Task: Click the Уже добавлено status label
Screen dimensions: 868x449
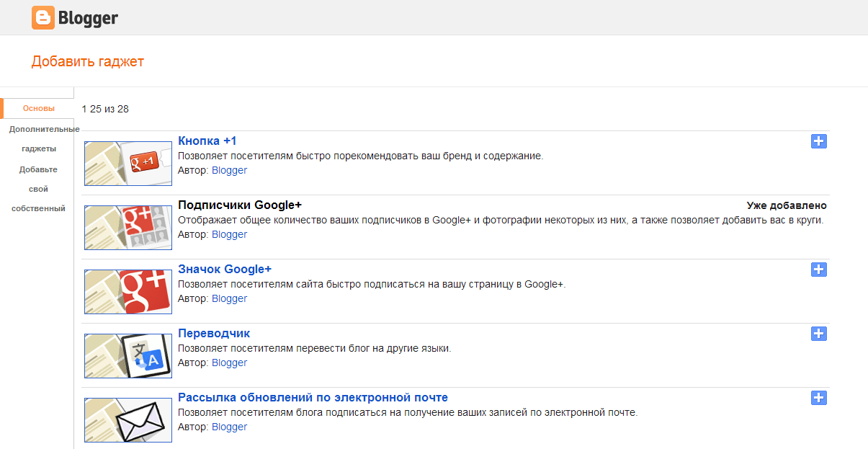Action: coord(787,205)
